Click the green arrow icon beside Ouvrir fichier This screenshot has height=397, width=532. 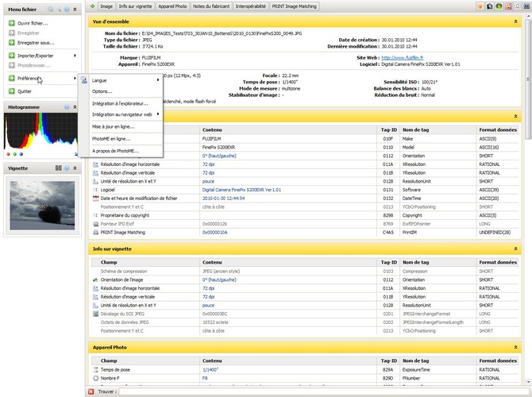(x=11, y=24)
